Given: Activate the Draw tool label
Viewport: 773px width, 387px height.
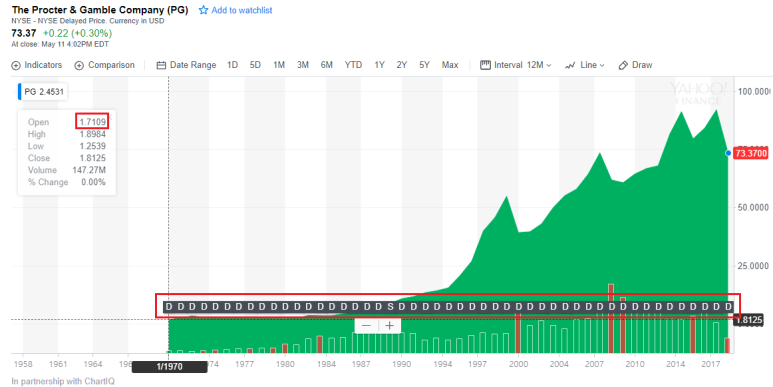Looking at the screenshot, I should (x=642, y=65).
